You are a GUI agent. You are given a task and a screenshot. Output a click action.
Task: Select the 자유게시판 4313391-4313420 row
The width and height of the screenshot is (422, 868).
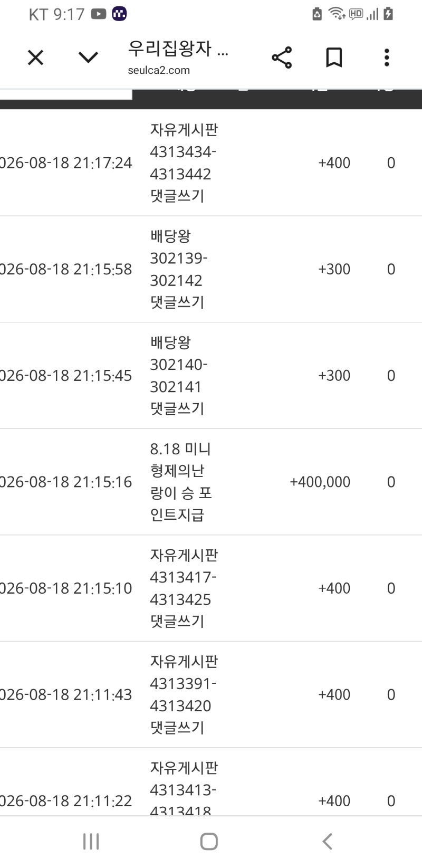click(x=211, y=694)
